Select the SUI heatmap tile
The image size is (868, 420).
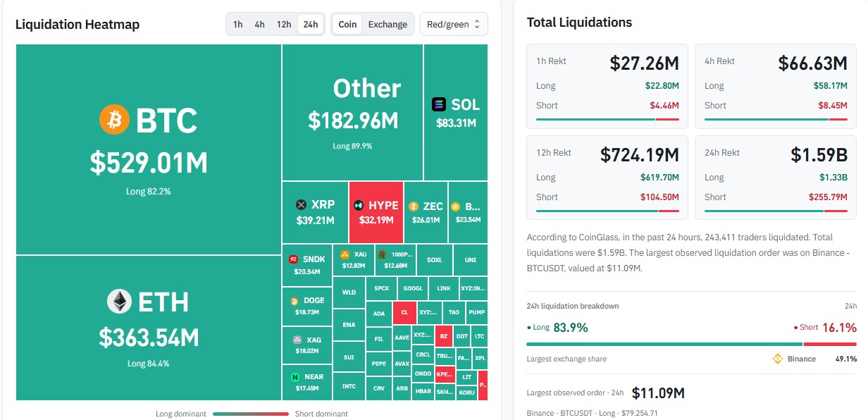coord(349,357)
